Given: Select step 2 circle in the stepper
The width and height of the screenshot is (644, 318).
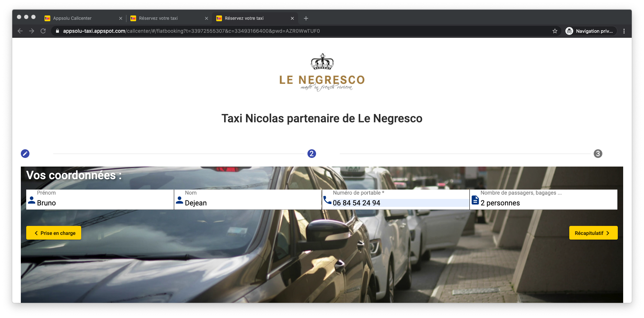Looking at the screenshot, I should [312, 154].
